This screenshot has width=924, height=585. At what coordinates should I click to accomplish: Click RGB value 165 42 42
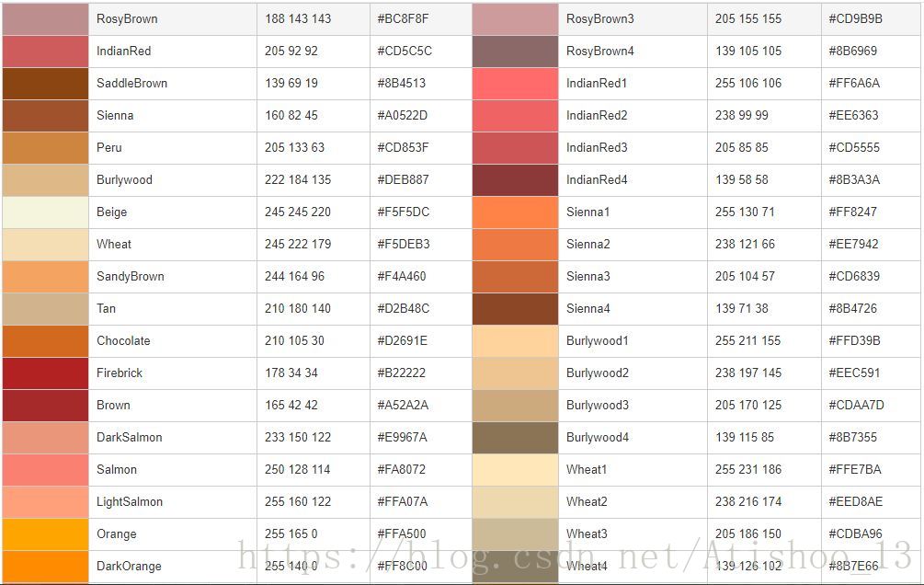[x=291, y=405]
